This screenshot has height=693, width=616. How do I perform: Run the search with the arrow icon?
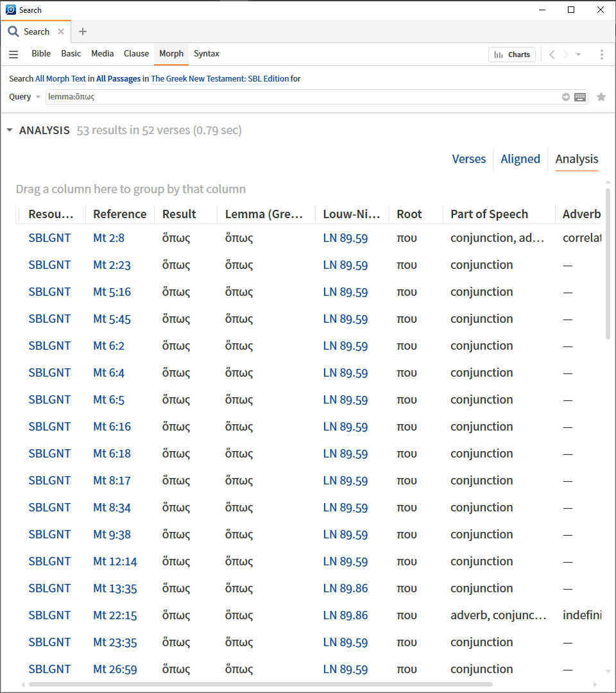566,97
